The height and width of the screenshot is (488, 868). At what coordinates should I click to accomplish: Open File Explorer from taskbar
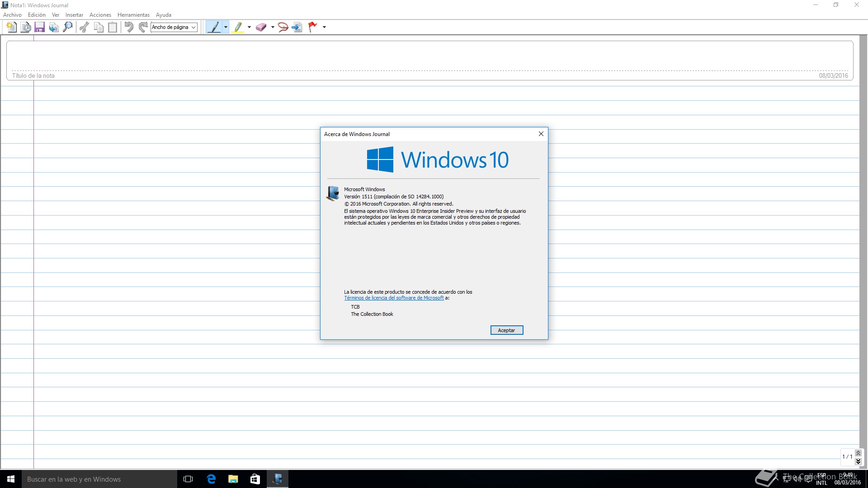click(233, 479)
